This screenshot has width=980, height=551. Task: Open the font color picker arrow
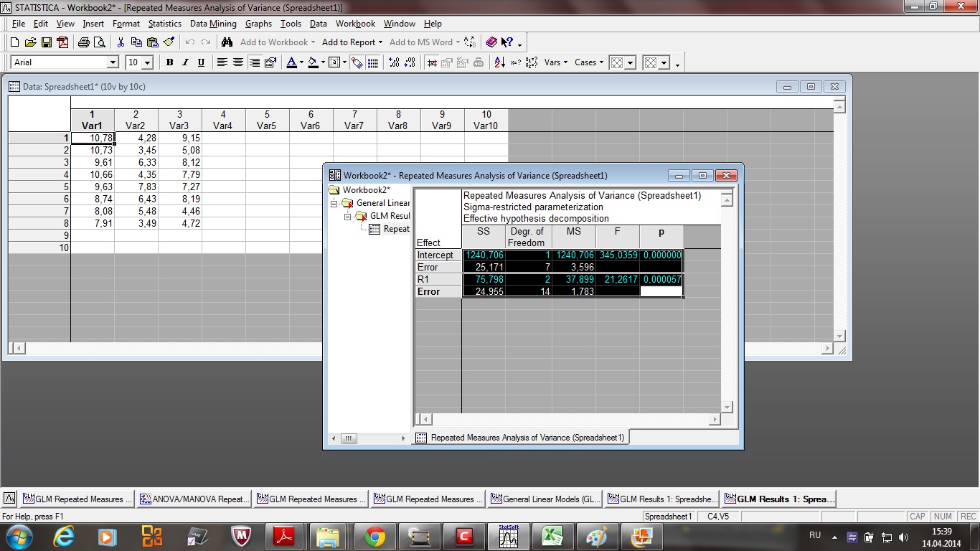[x=301, y=62]
